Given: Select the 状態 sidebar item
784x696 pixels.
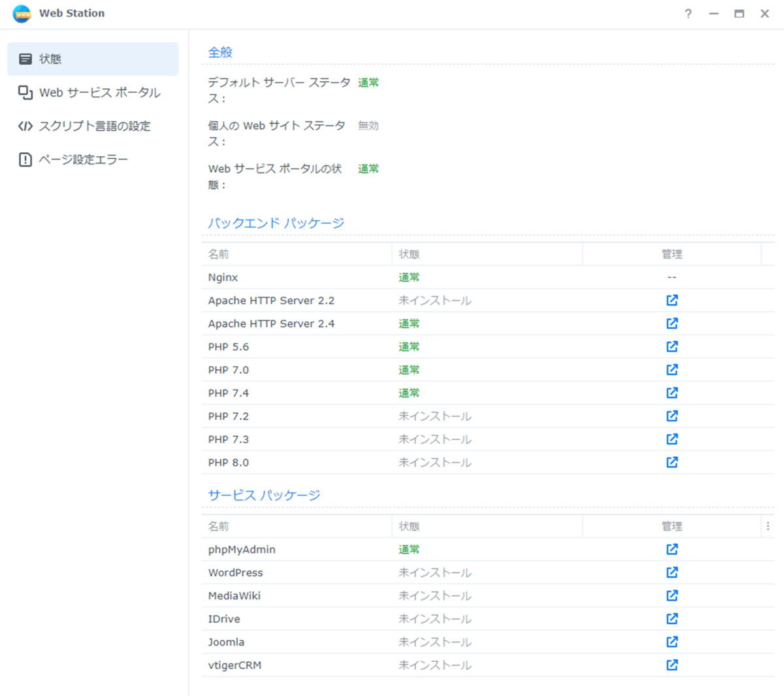Looking at the screenshot, I should click(93, 59).
